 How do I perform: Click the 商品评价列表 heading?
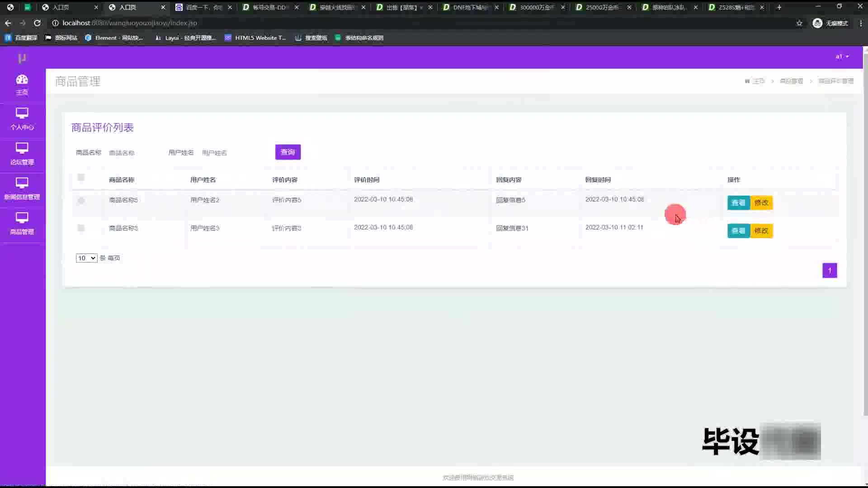click(103, 128)
